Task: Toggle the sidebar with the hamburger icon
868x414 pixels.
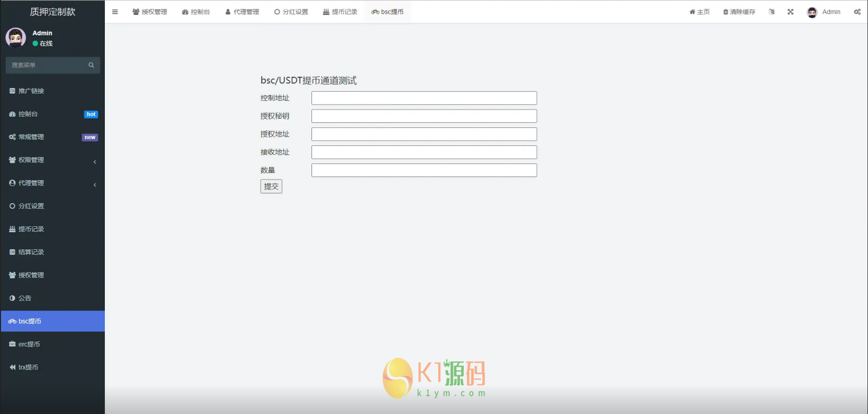Action: [x=115, y=12]
